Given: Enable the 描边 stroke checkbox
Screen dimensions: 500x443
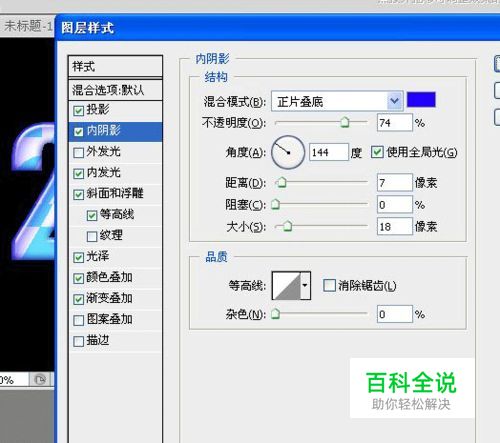Looking at the screenshot, I should pos(78,341).
